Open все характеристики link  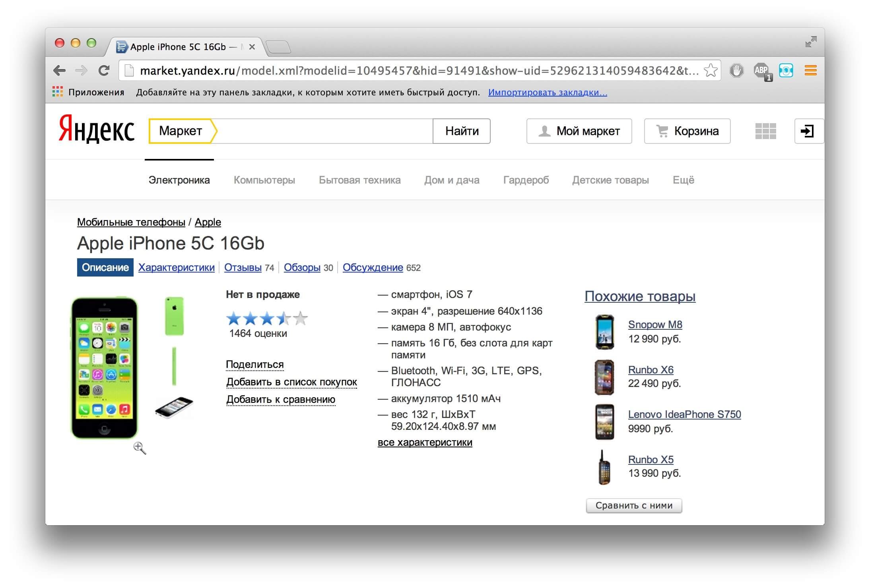pos(425,442)
